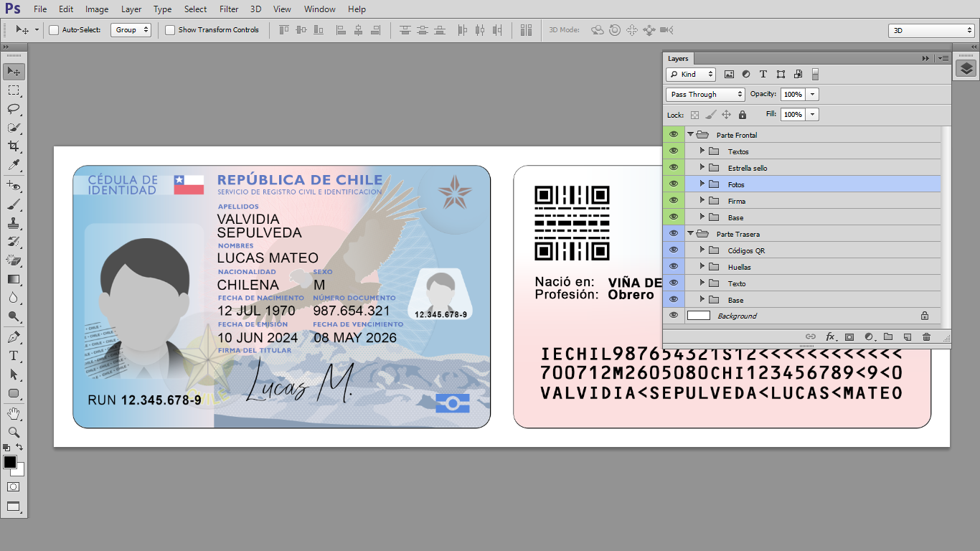Image resolution: width=980 pixels, height=551 pixels.
Task: Click the foreground color swatch
Action: click(9, 461)
